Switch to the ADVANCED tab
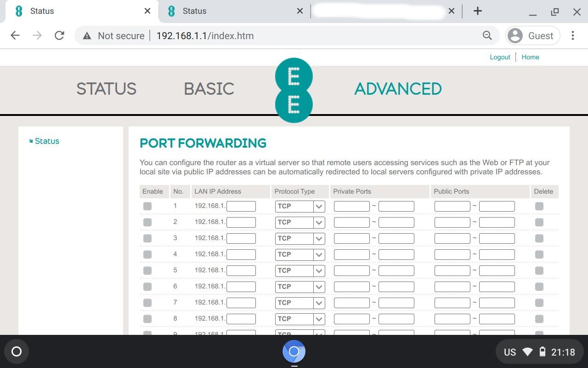 tap(398, 89)
